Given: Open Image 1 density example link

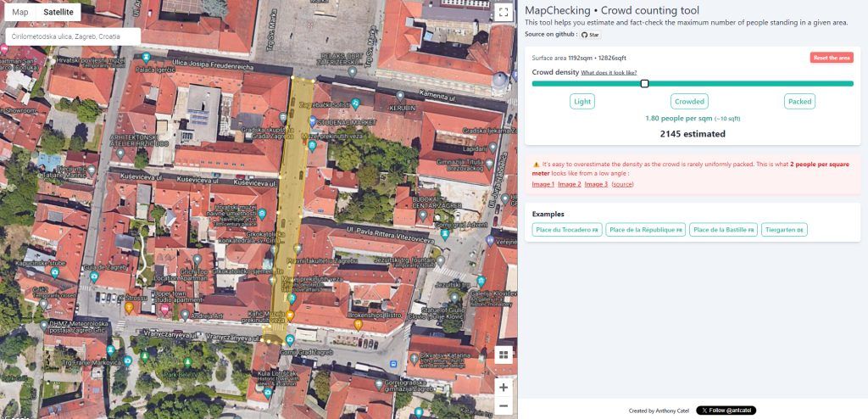Looking at the screenshot, I should click(542, 184).
